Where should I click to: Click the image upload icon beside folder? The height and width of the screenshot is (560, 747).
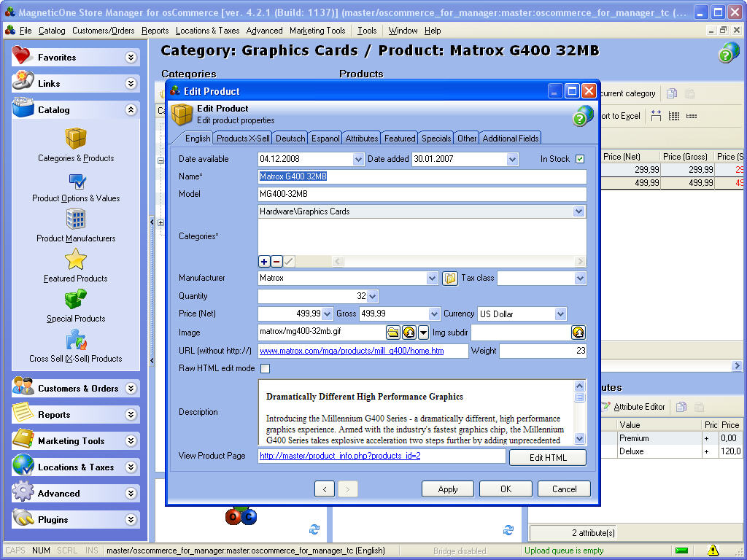pyautogui.click(x=409, y=332)
